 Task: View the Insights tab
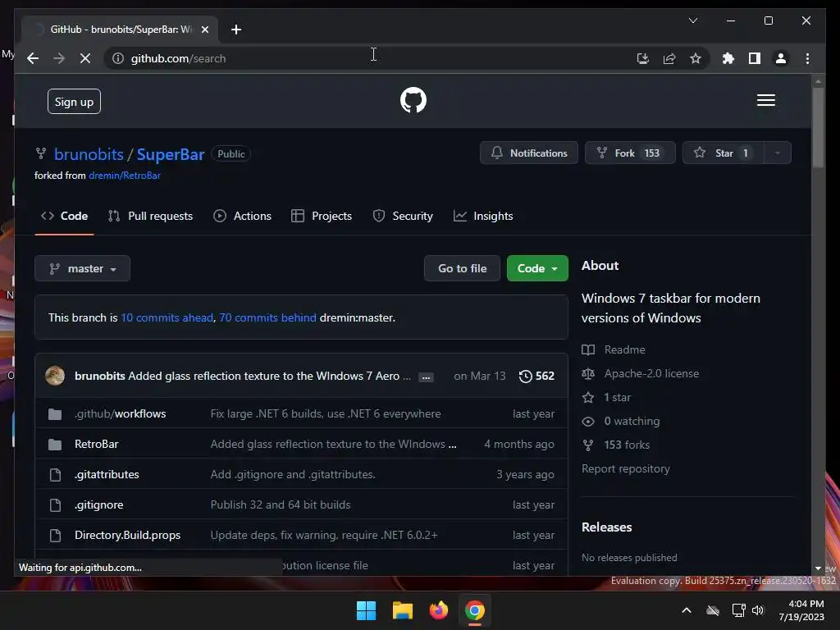(483, 216)
